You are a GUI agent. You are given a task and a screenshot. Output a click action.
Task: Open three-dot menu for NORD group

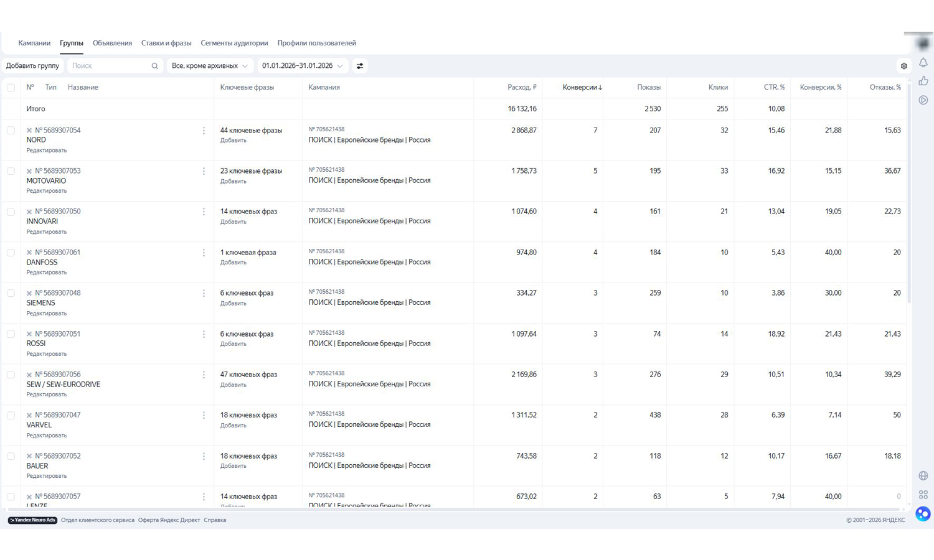tap(204, 131)
